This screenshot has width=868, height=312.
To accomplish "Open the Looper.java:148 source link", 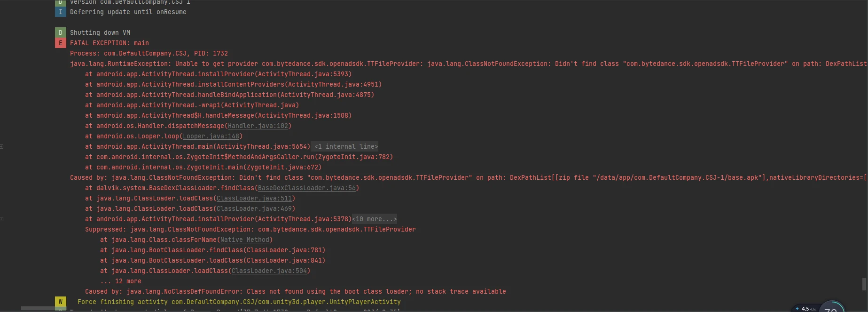I will tap(211, 136).
